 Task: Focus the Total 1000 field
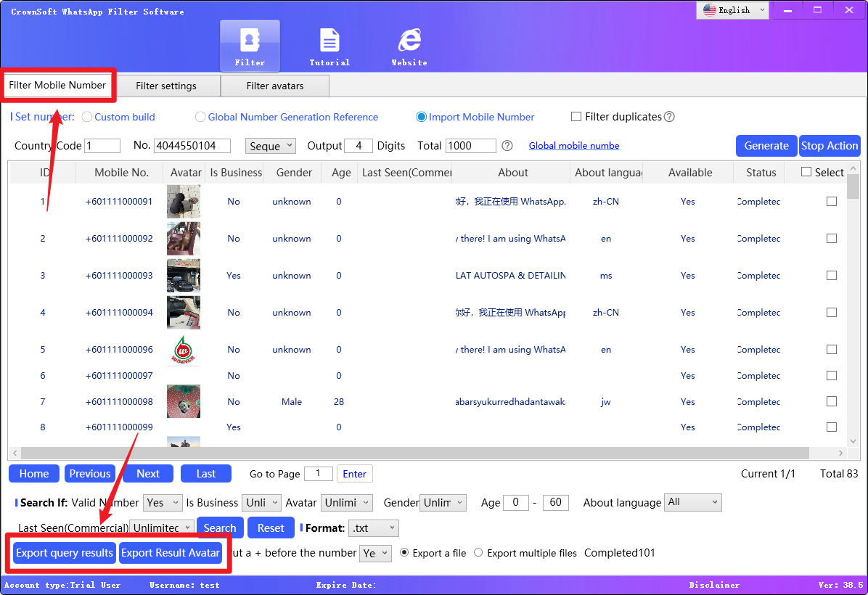471,146
